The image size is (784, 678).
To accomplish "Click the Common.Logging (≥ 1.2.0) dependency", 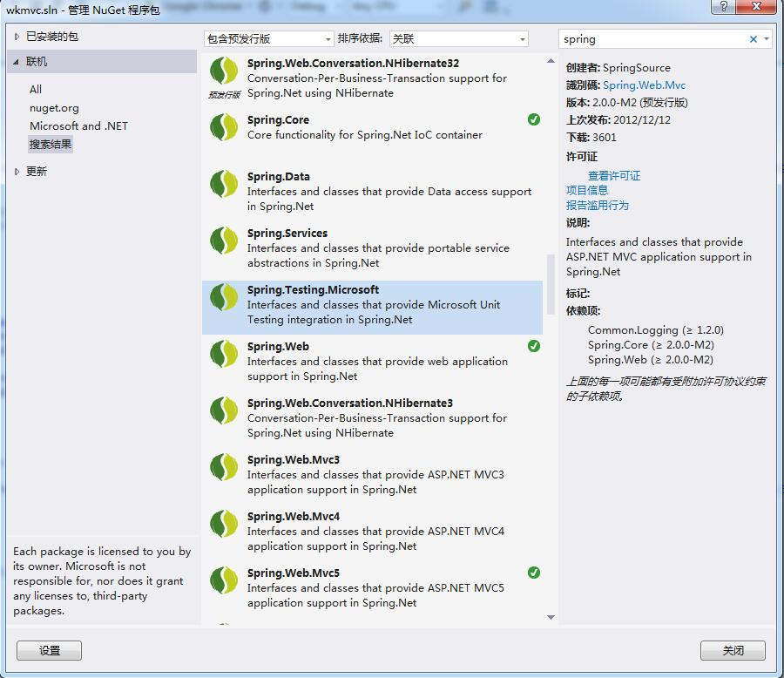I will [656, 330].
